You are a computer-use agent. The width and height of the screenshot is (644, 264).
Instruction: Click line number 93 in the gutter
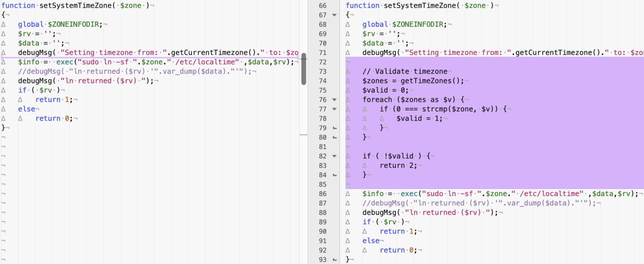click(322, 260)
